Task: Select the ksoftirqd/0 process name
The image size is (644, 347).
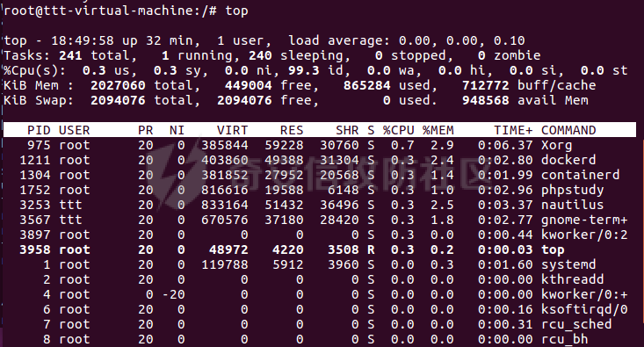Action: tap(584, 309)
